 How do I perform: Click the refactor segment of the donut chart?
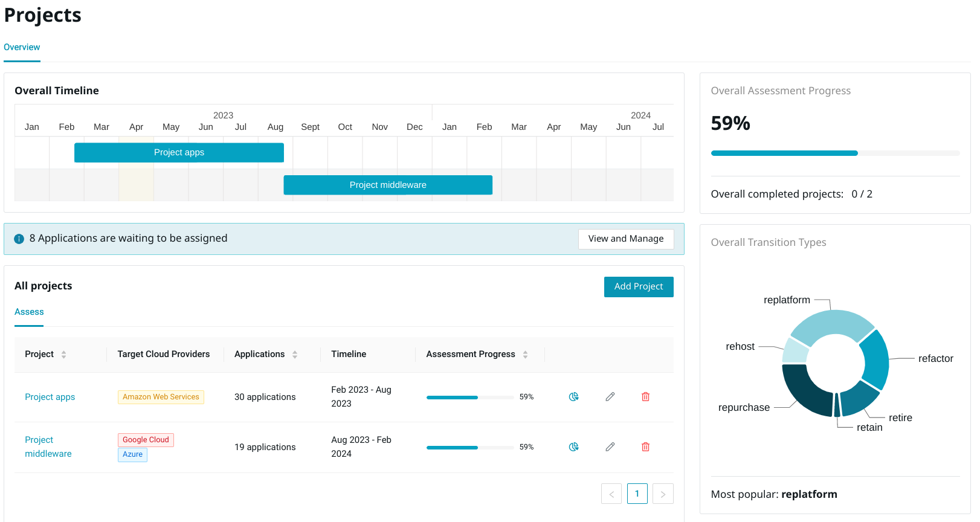click(876, 361)
